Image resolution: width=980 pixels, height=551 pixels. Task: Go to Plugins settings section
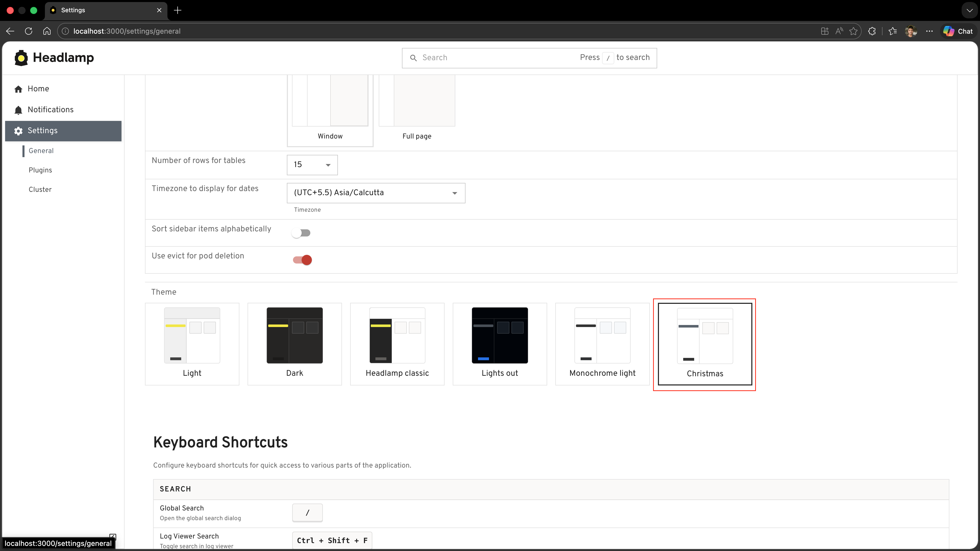click(40, 170)
